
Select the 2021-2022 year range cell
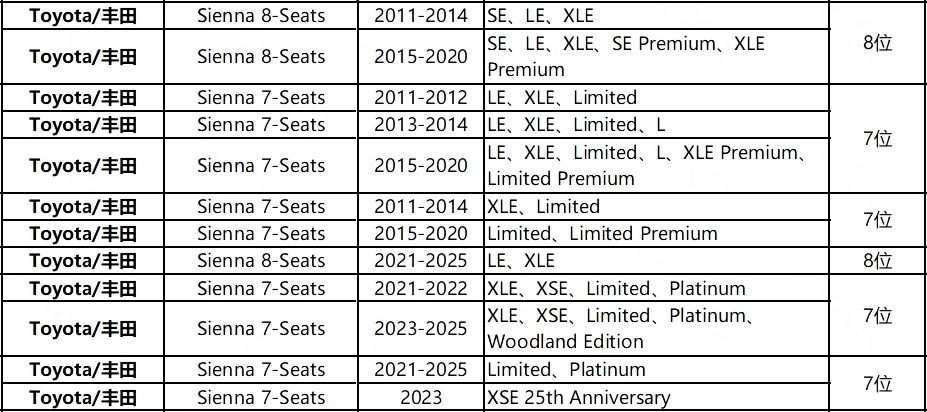(421, 289)
